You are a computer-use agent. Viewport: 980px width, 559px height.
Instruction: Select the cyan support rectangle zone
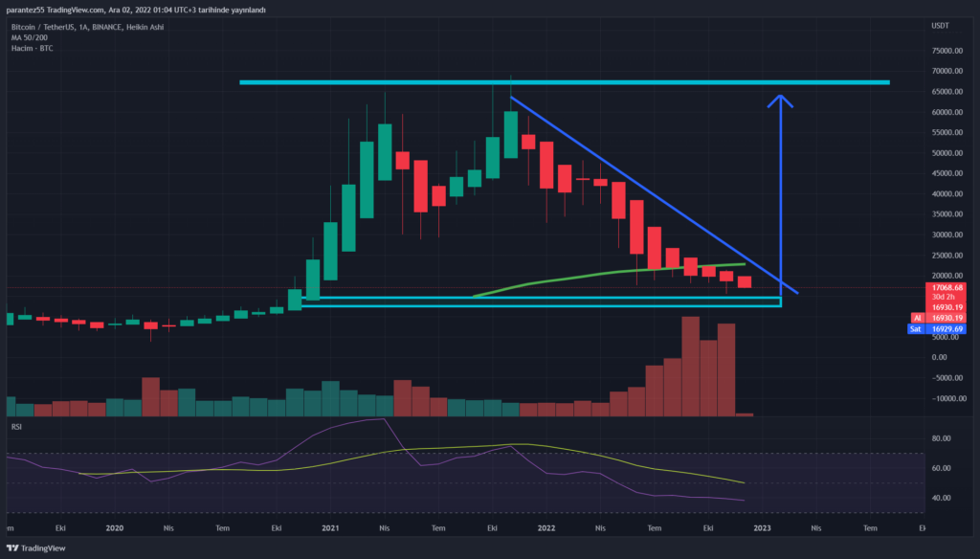[541, 302]
